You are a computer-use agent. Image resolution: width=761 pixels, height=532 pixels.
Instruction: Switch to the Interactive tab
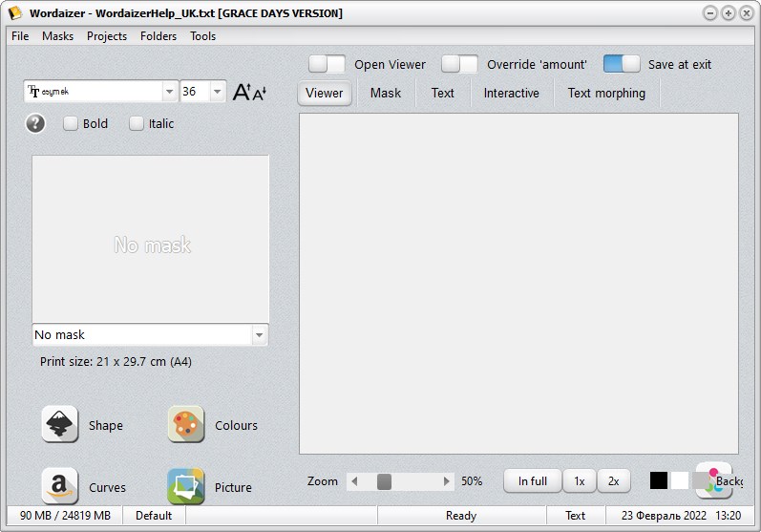pos(512,93)
